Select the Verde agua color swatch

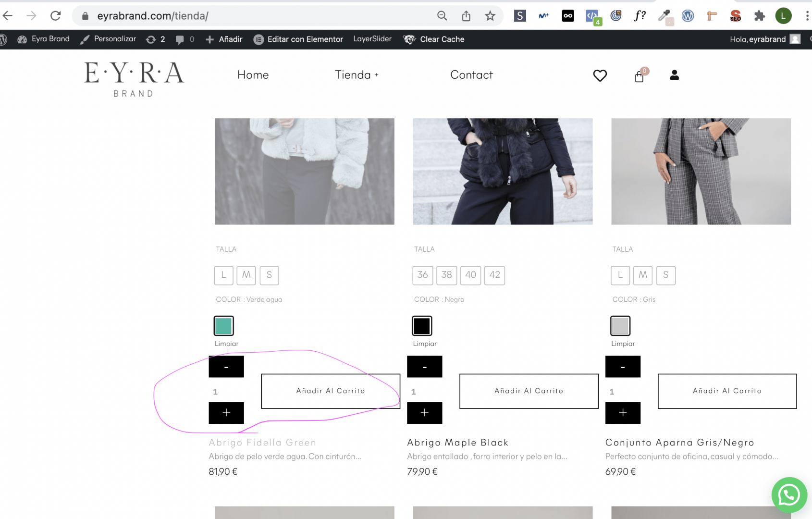(223, 326)
